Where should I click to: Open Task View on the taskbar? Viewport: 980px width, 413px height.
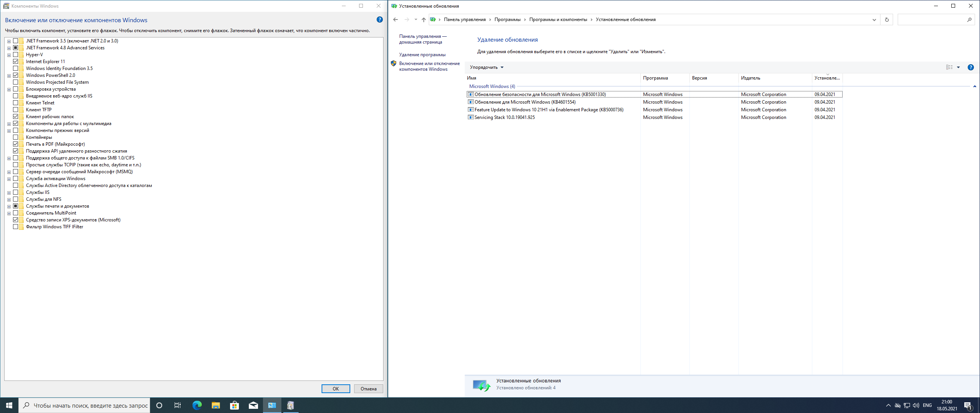pyautogui.click(x=178, y=405)
